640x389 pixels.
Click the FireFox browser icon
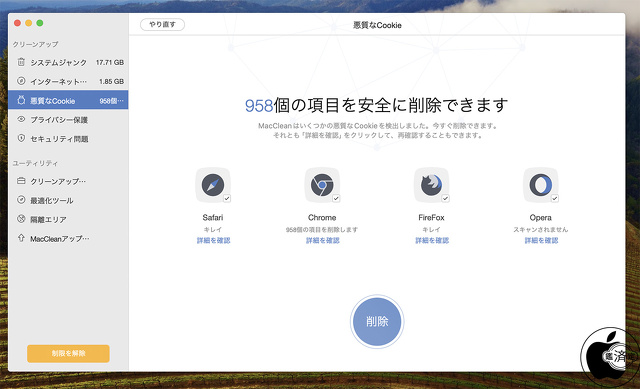coord(431,185)
